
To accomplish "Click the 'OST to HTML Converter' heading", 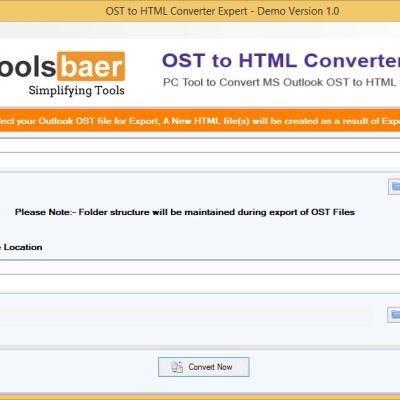I will 281,61.
